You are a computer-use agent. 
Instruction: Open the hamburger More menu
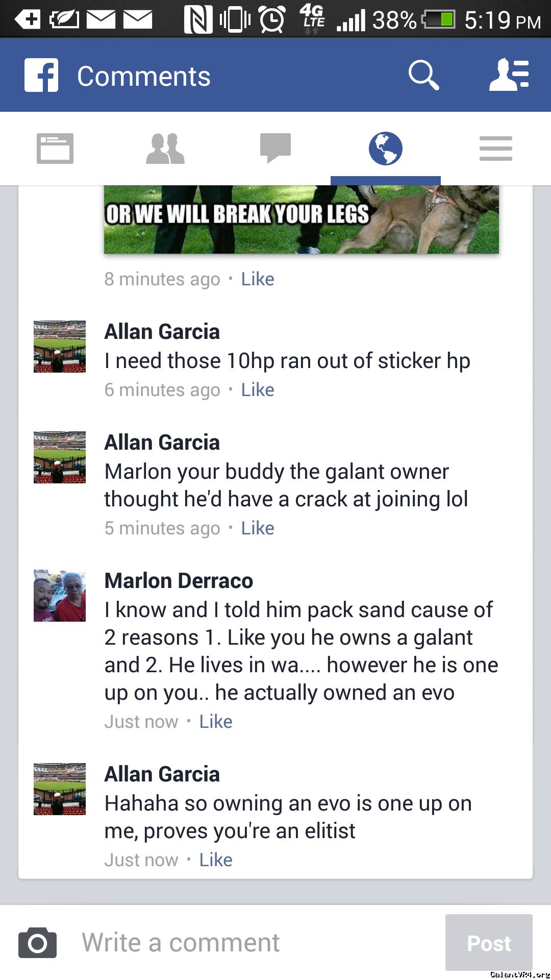pyautogui.click(x=496, y=149)
